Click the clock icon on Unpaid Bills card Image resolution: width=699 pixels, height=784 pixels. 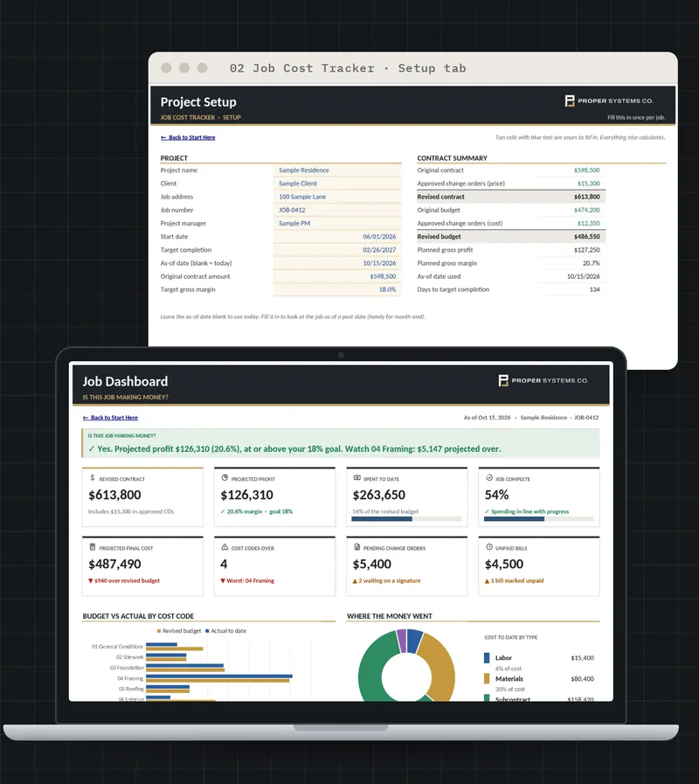point(489,547)
